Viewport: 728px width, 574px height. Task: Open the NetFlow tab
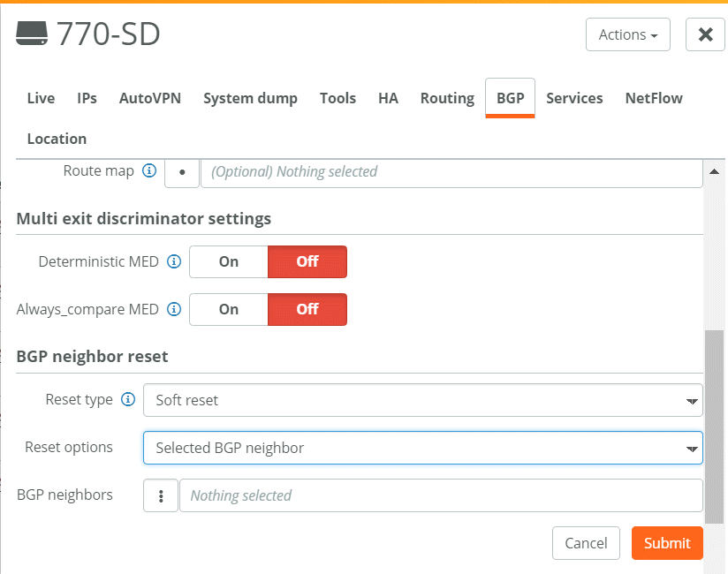click(x=654, y=98)
